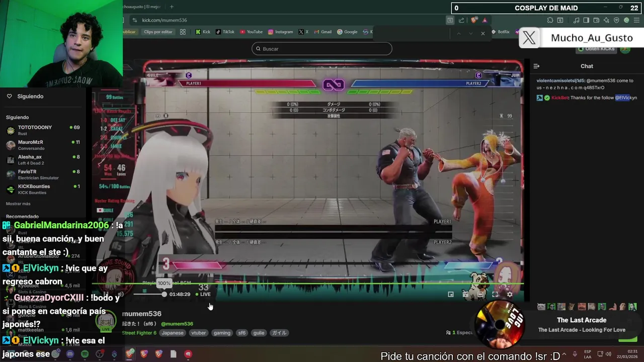Click @ElVickyn mention in chat

pos(626,98)
